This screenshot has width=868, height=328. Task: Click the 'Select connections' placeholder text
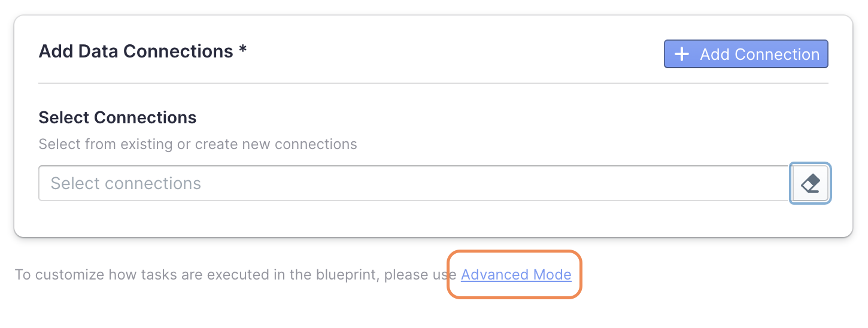(126, 183)
